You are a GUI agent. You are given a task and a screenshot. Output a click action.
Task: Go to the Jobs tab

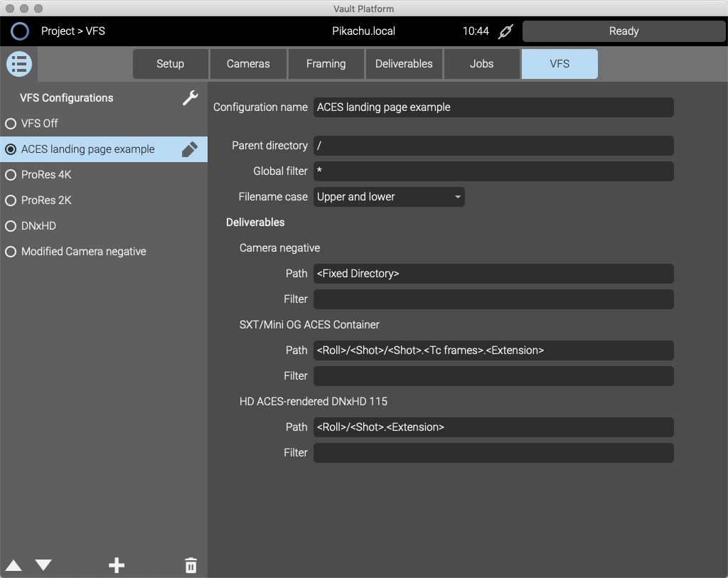[481, 64]
